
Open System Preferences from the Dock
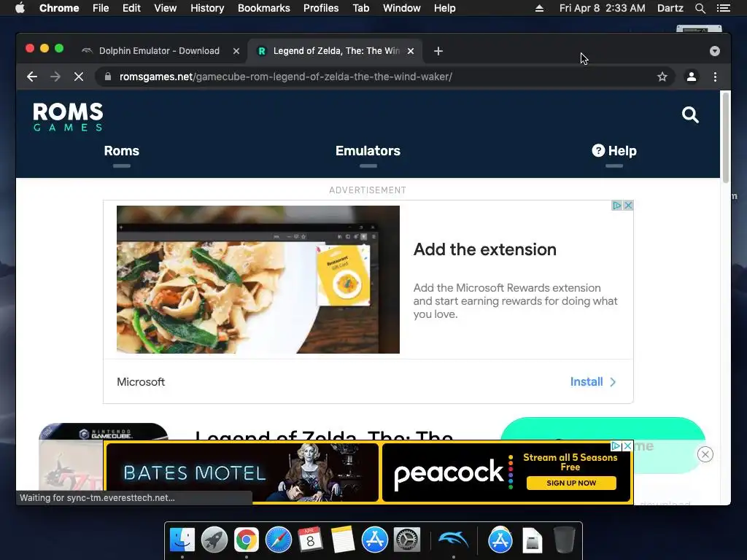(x=406, y=540)
